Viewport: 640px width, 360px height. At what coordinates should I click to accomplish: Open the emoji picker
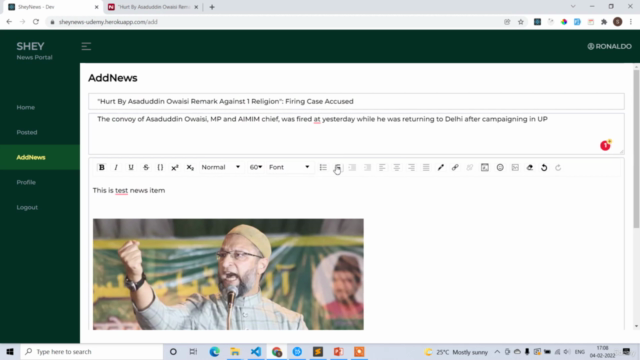pos(500,167)
